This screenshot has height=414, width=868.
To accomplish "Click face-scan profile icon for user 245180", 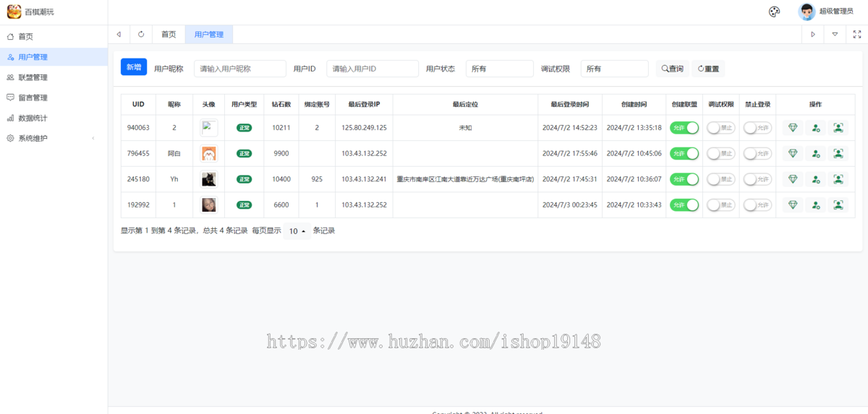I will pos(838,179).
